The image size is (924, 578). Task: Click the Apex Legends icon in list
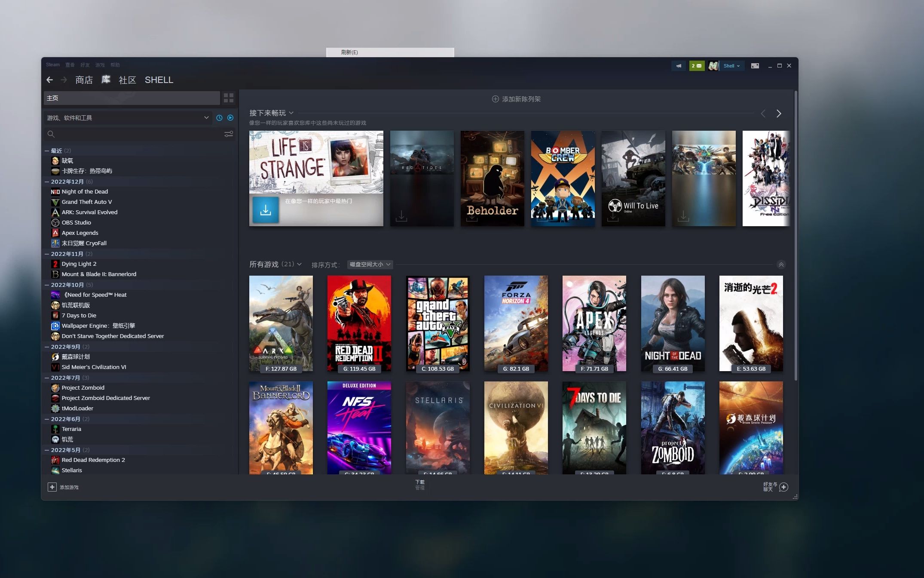[55, 233]
